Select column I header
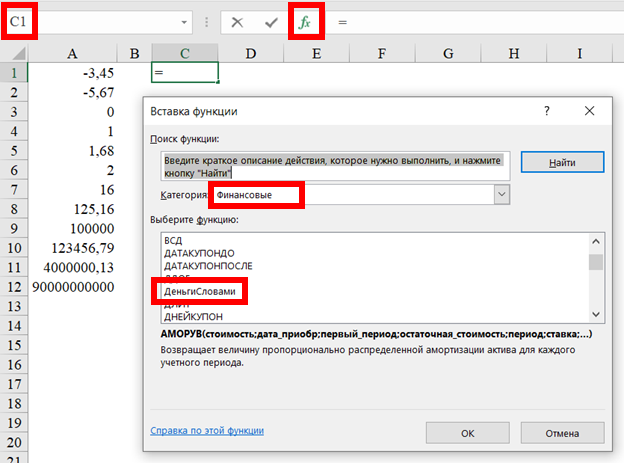The width and height of the screenshot is (624, 463). click(579, 53)
